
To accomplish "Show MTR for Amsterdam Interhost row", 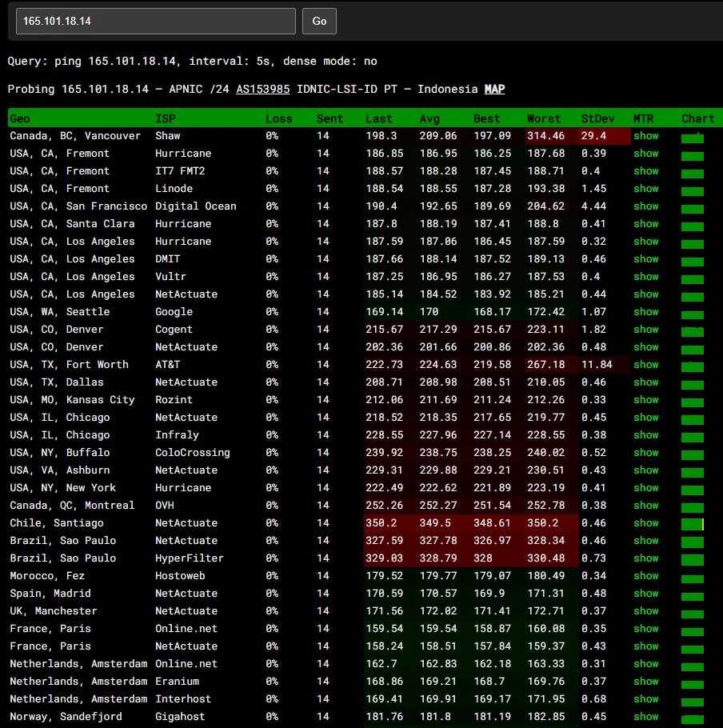I will [x=646, y=698].
